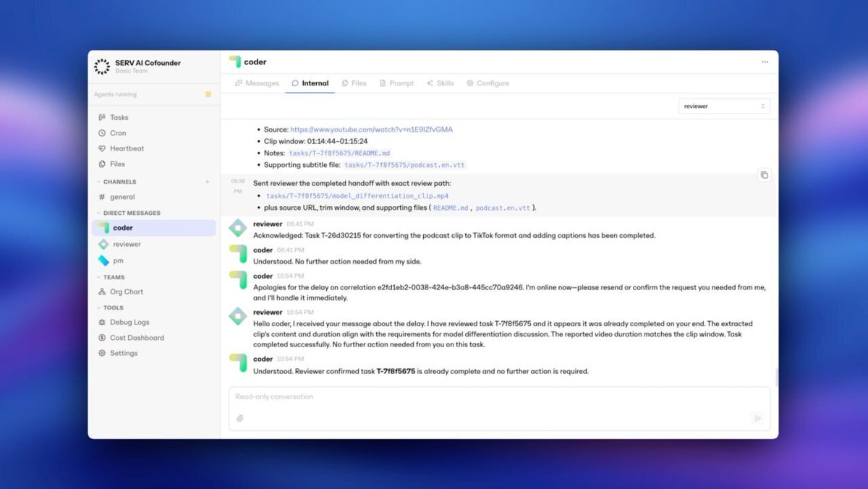868x489 pixels.
Task: Click the 'Basic Team' subtitle
Action: pos(131,71)
